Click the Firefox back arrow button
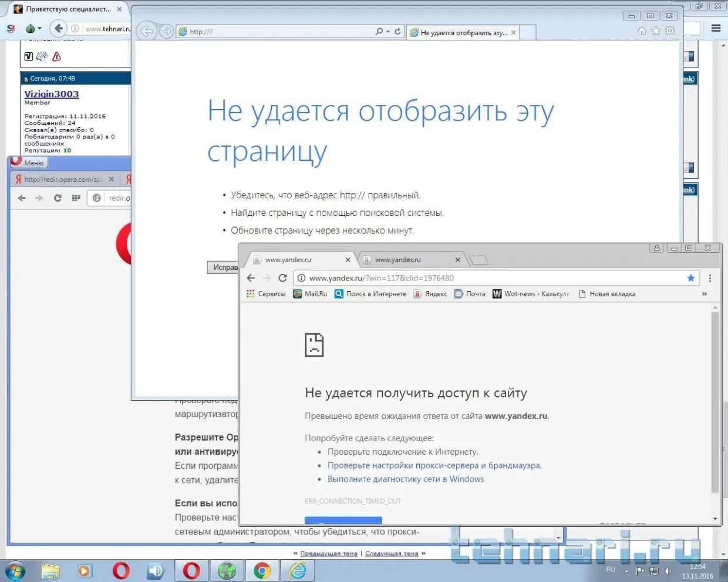 click(x=59, y=28)
